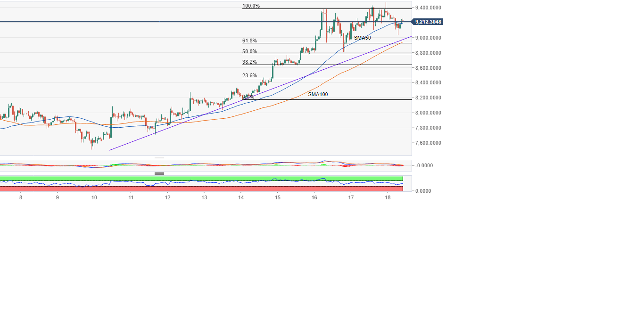Viewport: 644px width, 335px height.
Task: Click the 8,000.0000 price axis label
Action: coord(428,113)
